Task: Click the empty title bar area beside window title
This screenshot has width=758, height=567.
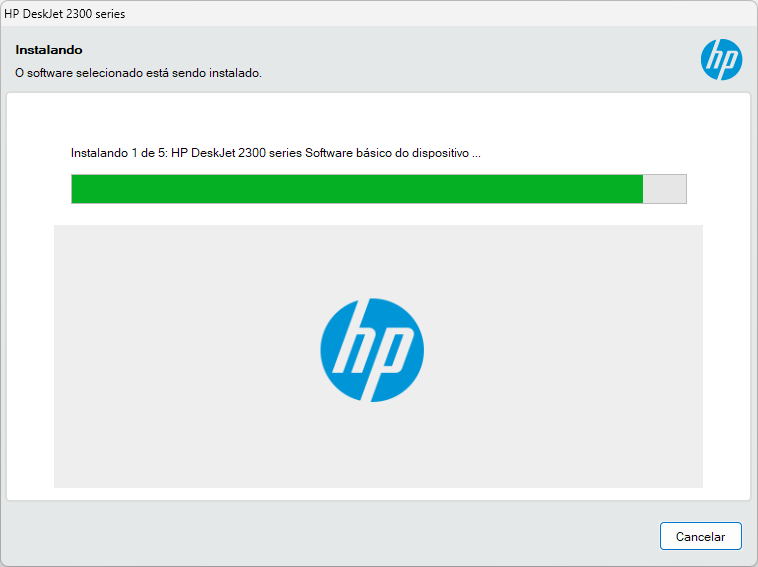Action: [x=435, y=14]
